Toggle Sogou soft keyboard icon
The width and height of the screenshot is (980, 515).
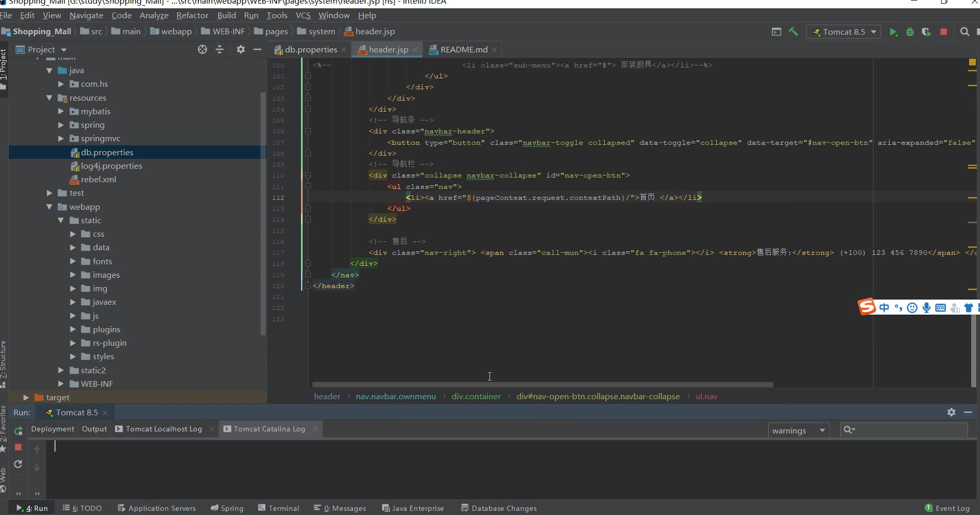click(x=941, y=308)
